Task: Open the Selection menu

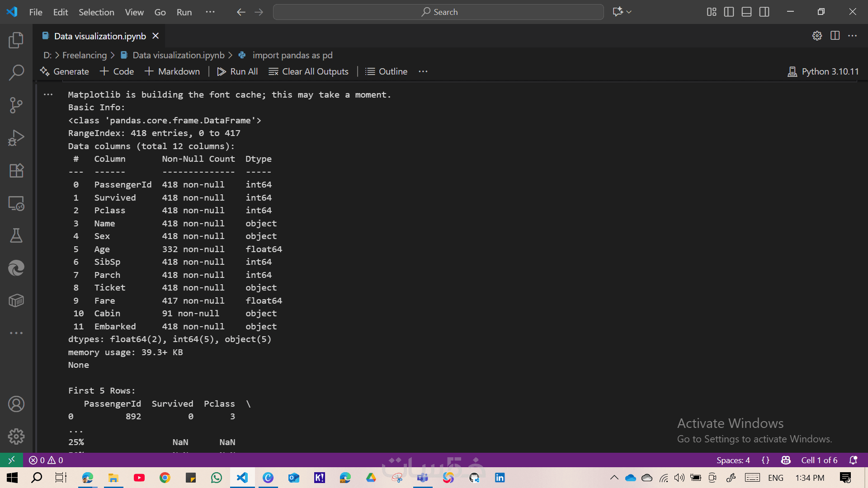Action: click(96, 12)
